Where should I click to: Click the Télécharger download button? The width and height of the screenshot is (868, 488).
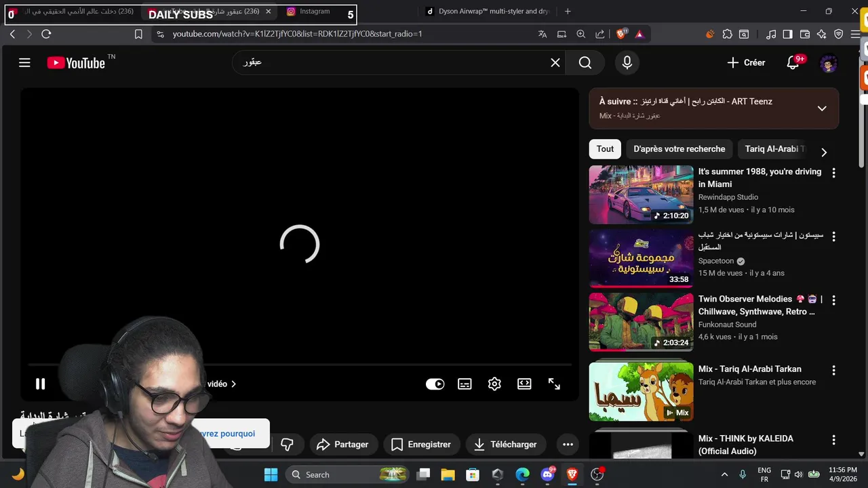506,445
